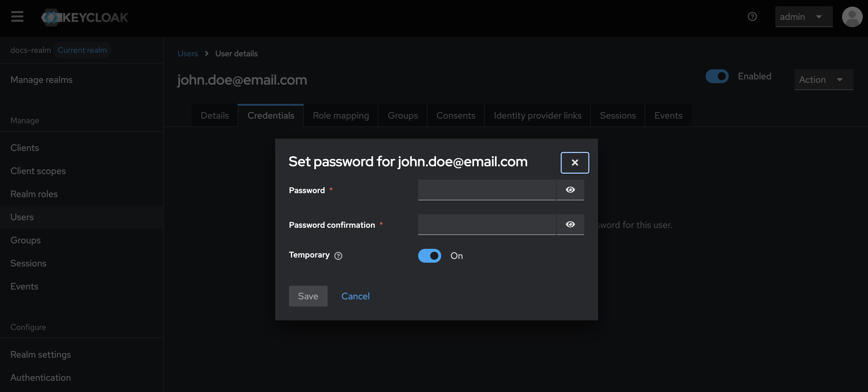Toggle the user Enabled switch
868x392 pixels.
pyautogui.click(x=717, y=76)
